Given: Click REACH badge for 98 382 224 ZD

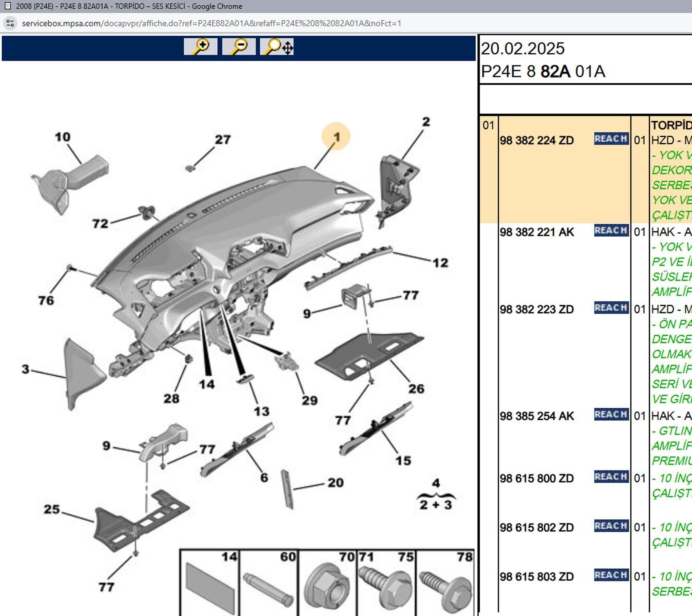Looking at the screenshot, I should pyautogui.click(x=611, y=139).
